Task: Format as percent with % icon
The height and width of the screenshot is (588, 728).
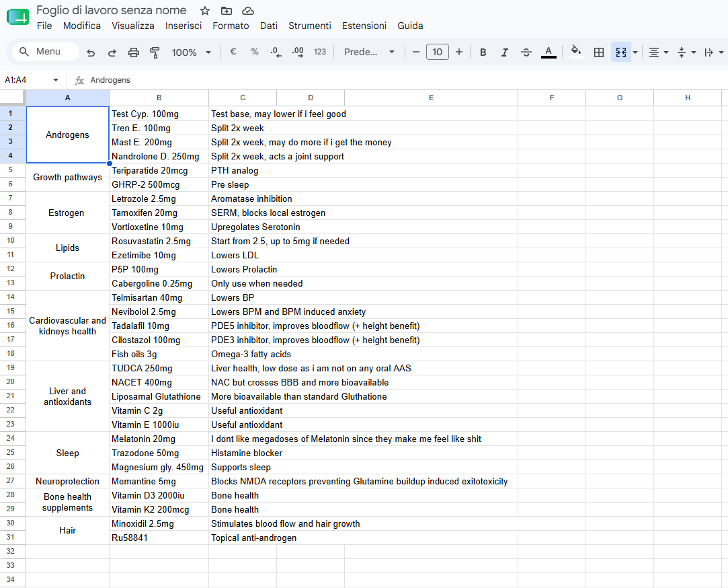Action: pyautogui.click(x=254, y=52)
